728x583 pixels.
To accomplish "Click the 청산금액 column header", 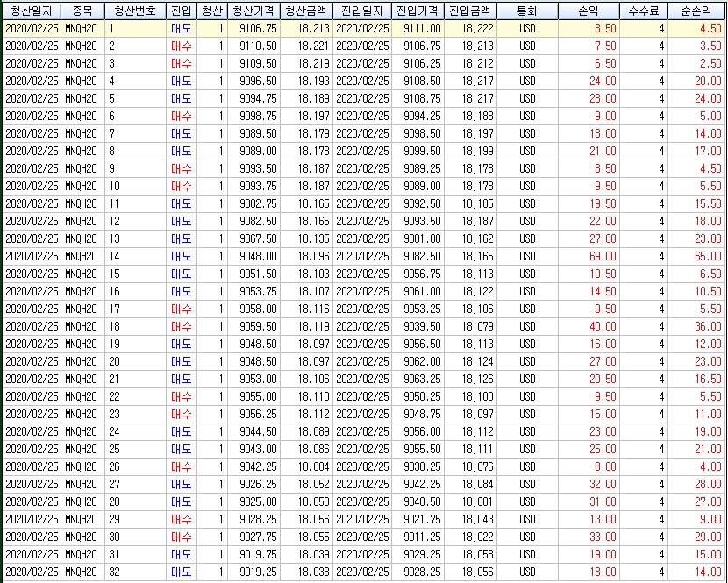I will click(306, 11).
